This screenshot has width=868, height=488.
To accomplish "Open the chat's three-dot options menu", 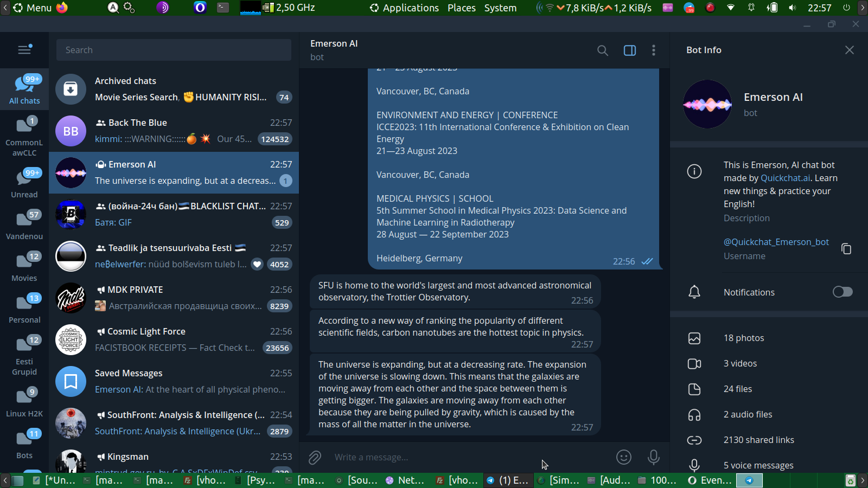I will click(x=654, y=50).
